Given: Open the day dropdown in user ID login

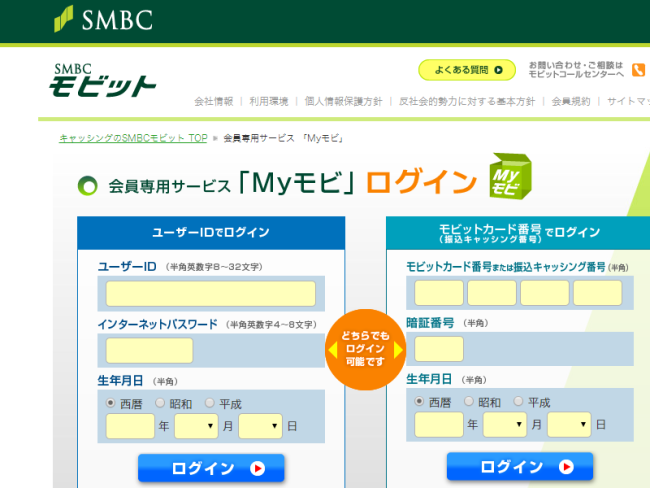Looking at the screenshot, I should tap(260, 426).
